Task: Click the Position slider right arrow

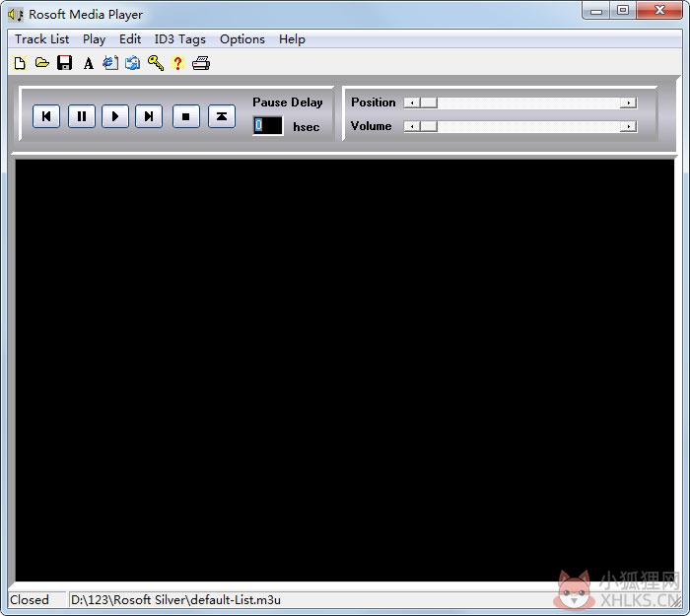Action: point(629,103)
